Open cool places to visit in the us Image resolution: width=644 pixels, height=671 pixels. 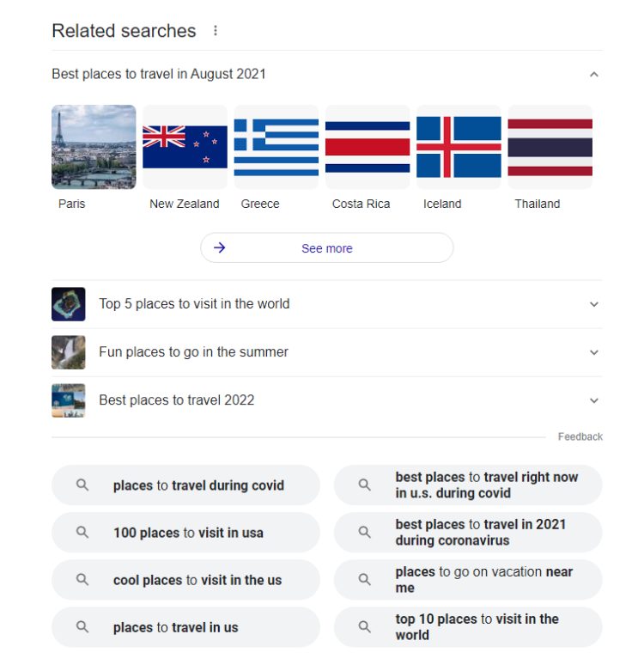[x=197, y=580]
